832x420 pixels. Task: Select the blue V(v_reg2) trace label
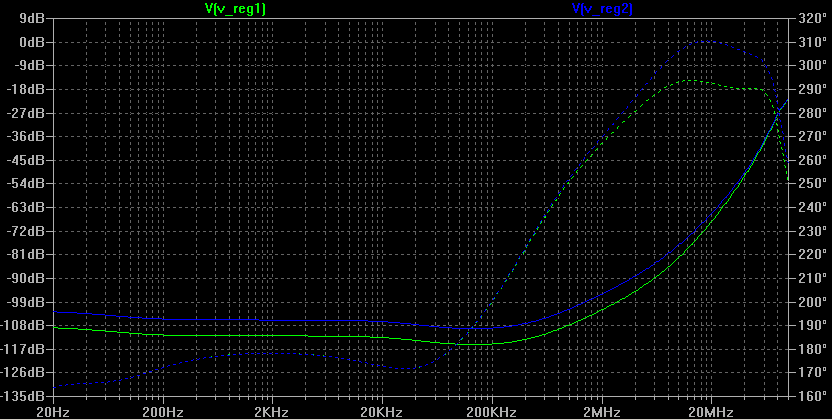[602, 8]
